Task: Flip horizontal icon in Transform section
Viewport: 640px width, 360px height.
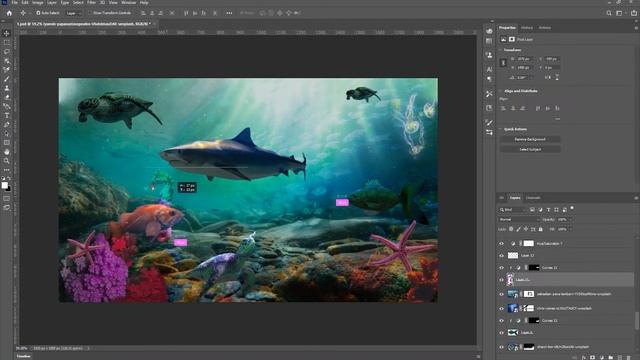Action: pyautogui.click(x=548, y=77)
